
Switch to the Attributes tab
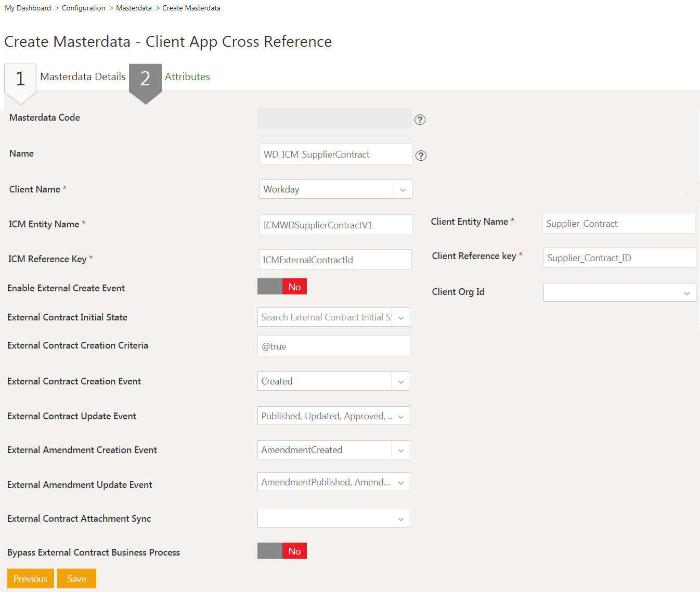pos(187,76)
